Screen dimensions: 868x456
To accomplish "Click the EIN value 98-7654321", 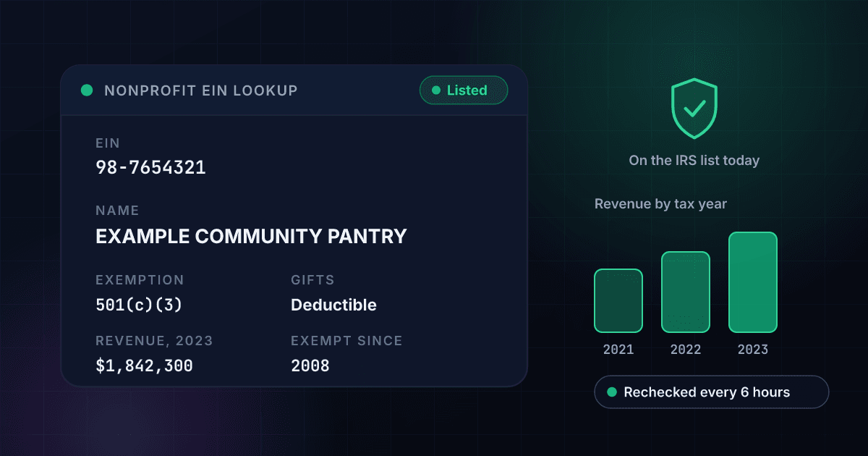I will [150, 168].
